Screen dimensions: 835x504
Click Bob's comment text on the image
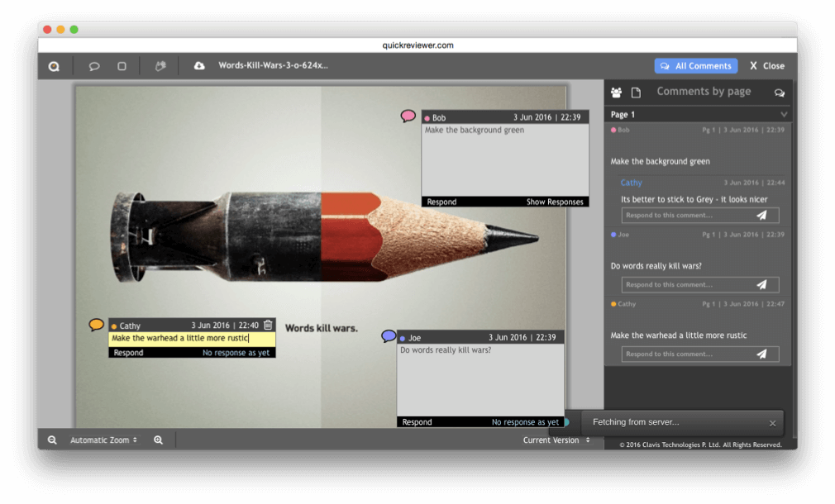475,130
